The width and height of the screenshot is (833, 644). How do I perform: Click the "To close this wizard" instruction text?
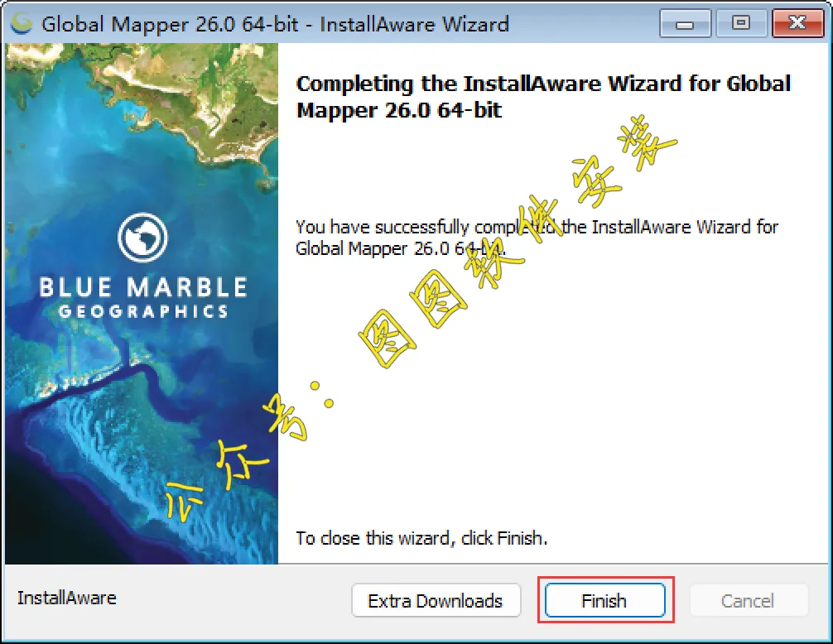421,538
